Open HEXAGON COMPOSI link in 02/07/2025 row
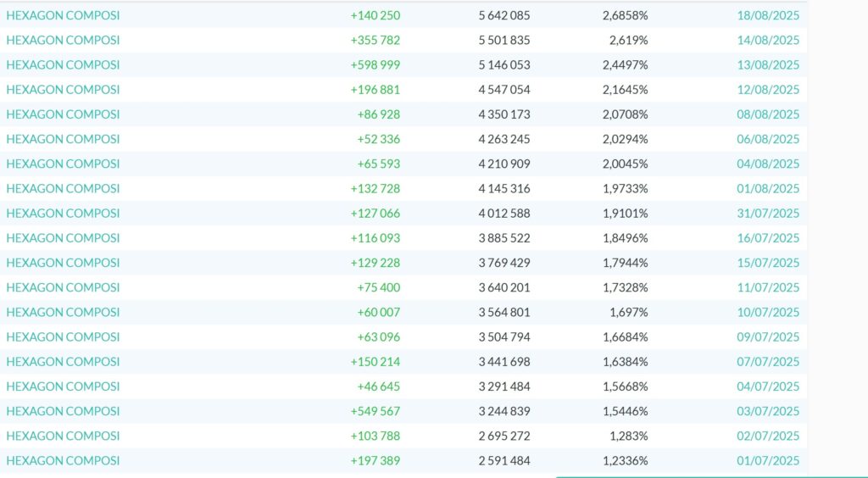The image size is (868, 478). coord(63,436)
